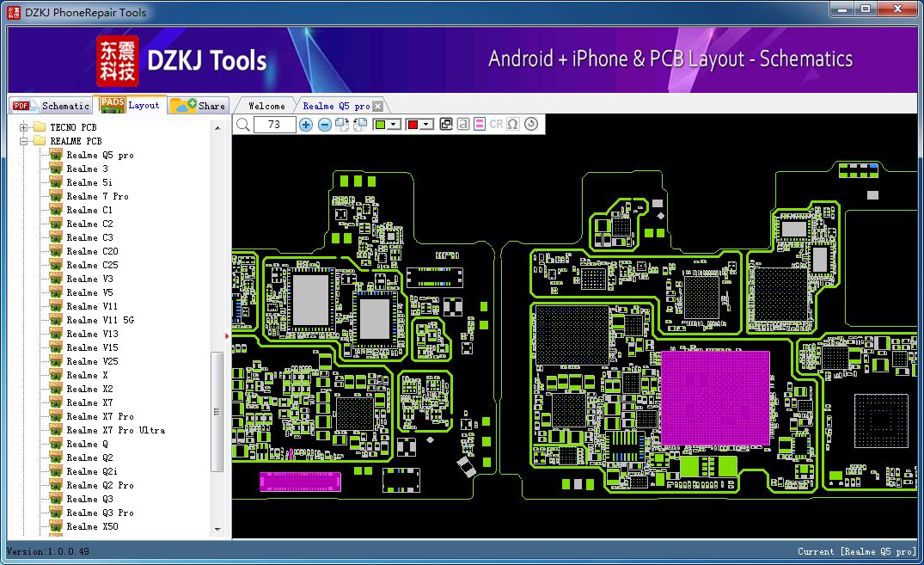The image size is (924, 565).
Task: Open Realme Q2 layout
Action: coord(89,458)
